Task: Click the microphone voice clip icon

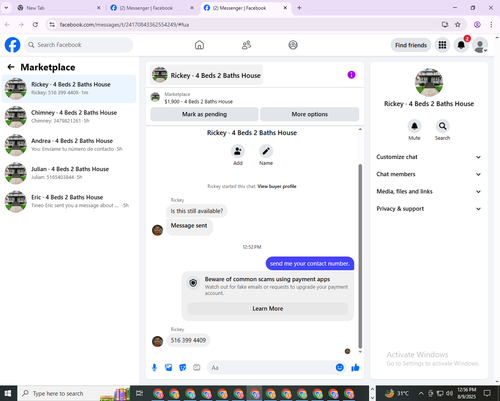Action: (x=154, y=368)
